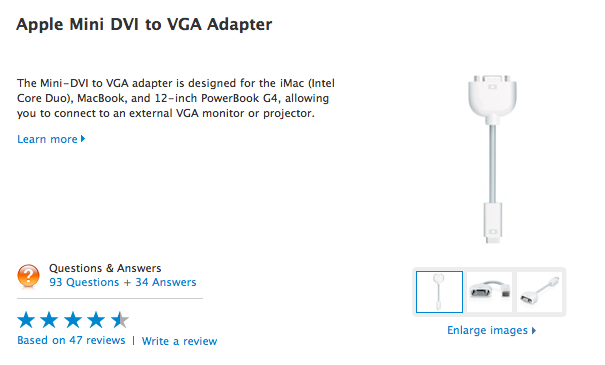
Task: Click the third blue rating star
Action: (x=73, y=320)
